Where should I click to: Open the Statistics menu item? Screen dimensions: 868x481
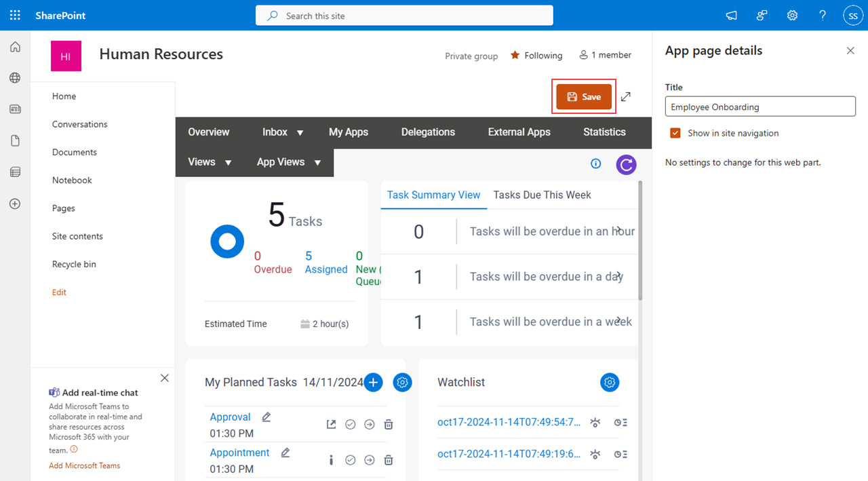click(604, 132)
